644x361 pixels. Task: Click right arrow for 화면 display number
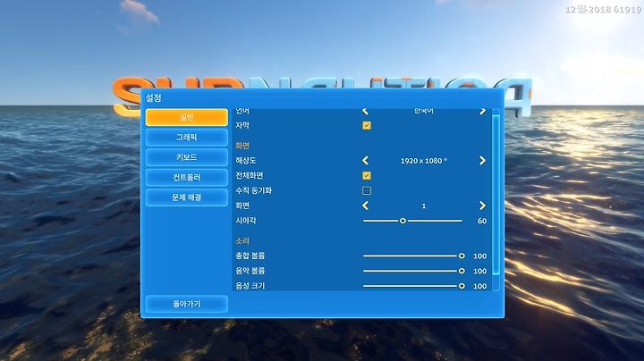483,206
